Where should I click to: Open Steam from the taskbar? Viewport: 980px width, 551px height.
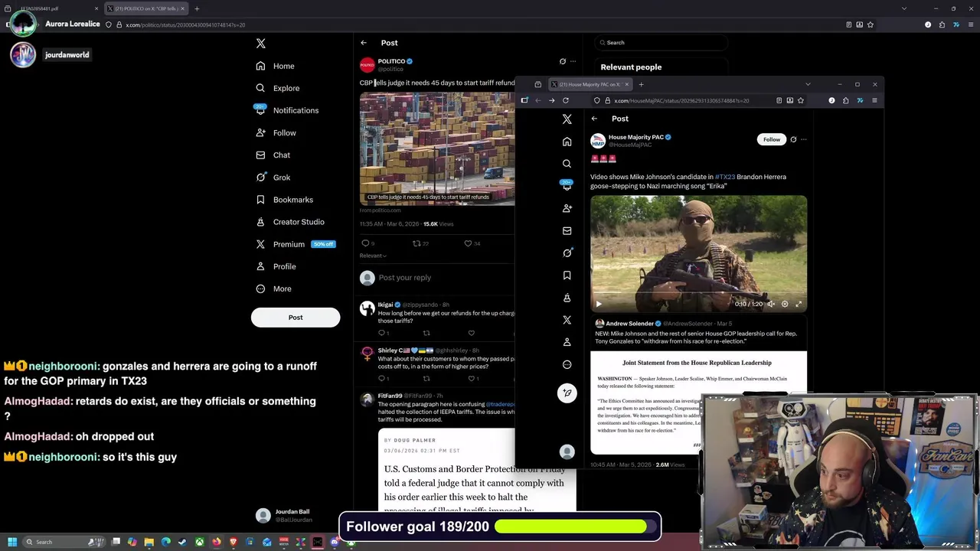pos(183,542)
